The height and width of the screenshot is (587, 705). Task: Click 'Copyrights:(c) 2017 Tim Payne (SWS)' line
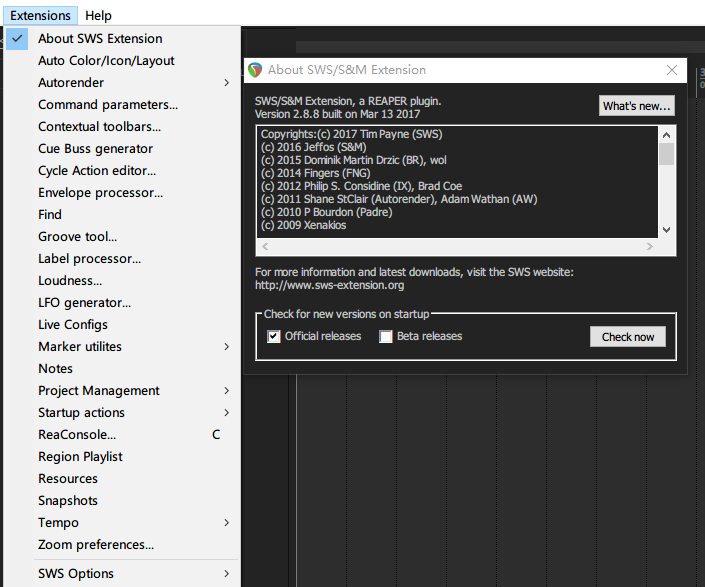pos(352,134)
